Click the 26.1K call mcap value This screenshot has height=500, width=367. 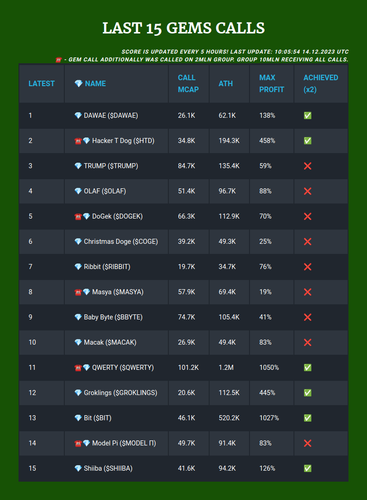click(x=186, y=116)
